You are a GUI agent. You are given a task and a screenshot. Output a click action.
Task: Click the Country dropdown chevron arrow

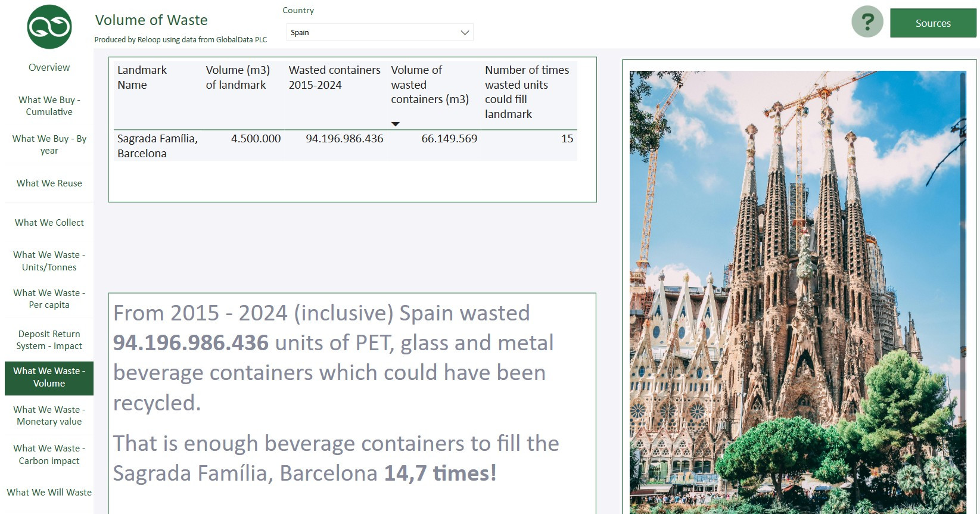(465, 32)
